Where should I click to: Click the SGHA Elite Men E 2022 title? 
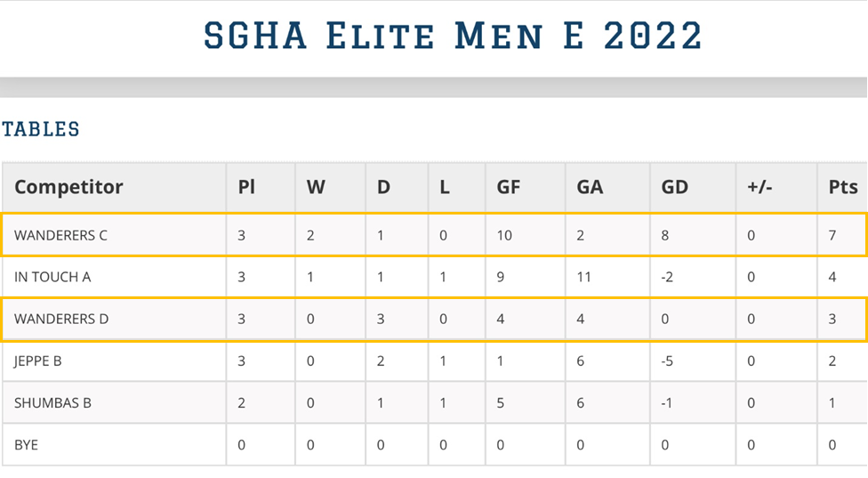(x=453, y=36)
